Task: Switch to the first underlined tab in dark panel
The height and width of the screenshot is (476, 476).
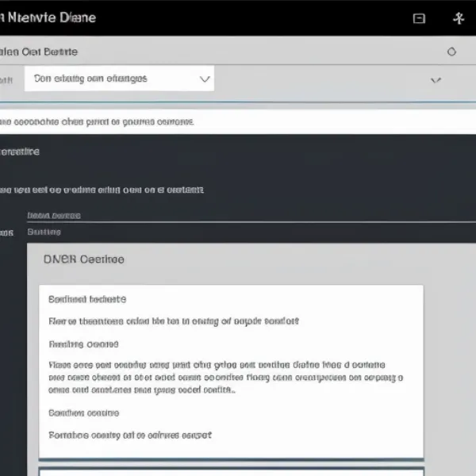Action: 53,215
